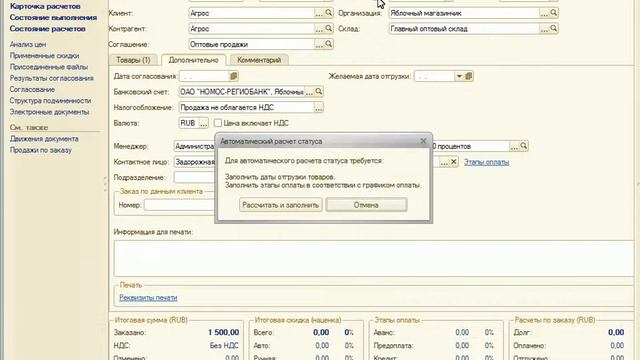
Task: Open the Реквизиты печати link
Action: tap(148, 298)
